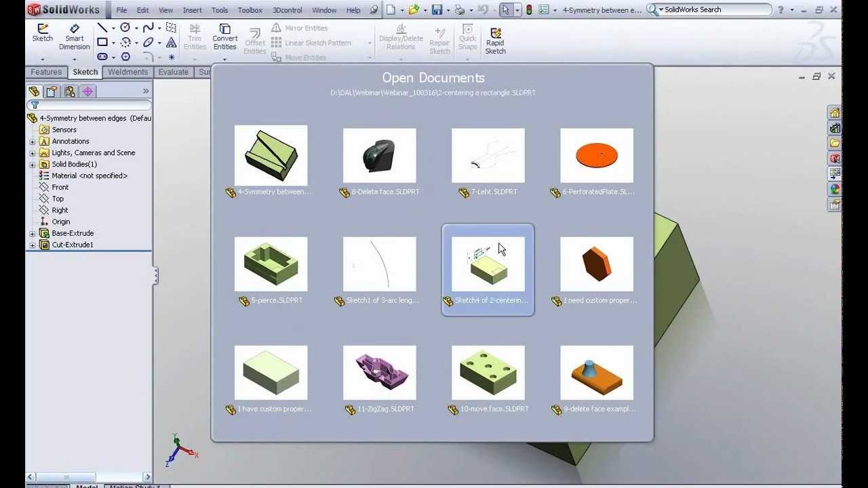
Task: Select the Point sketch tool
Action: click(171, 57)
